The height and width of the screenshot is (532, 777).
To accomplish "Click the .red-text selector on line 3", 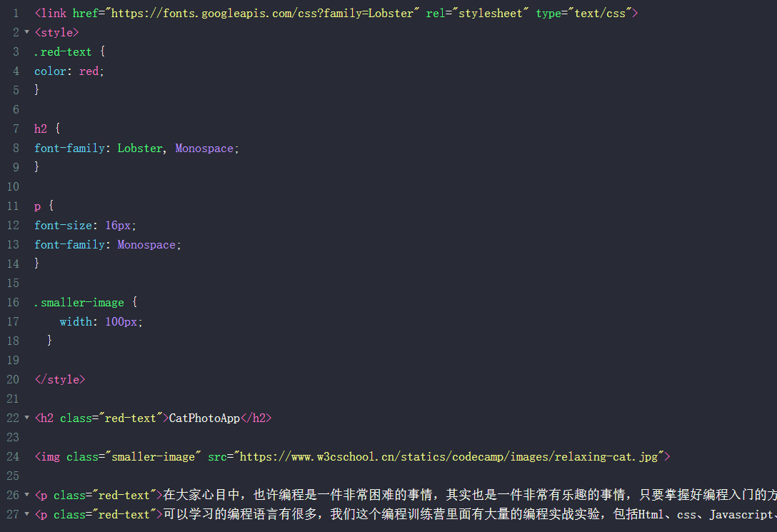I will (x=63, y=52).
